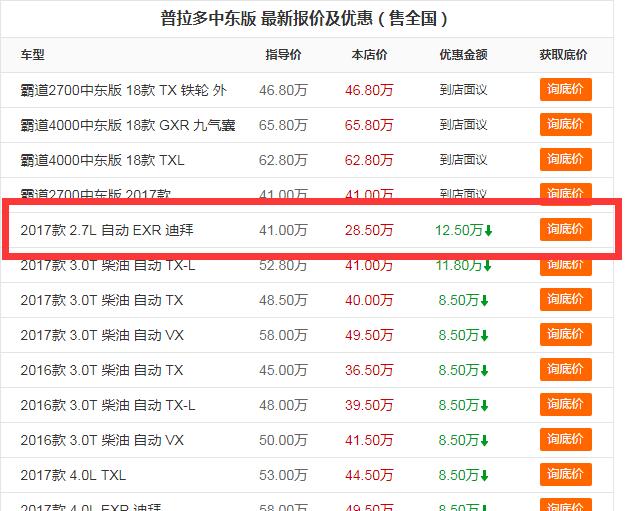
Task: Open model 2017款 2.7L 自动 EXR 迪拜
Action: [107, 230]
